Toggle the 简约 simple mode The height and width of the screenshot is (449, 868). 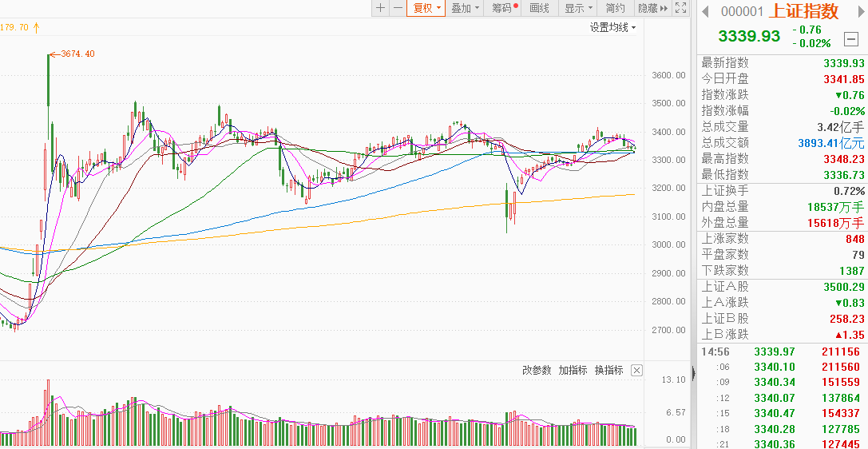[615, 8]
